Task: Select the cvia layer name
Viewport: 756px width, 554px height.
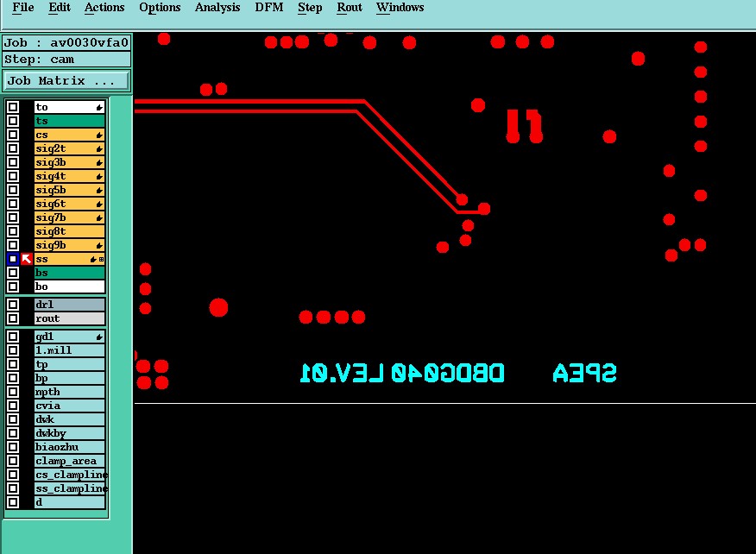Action: click(69, 406)
